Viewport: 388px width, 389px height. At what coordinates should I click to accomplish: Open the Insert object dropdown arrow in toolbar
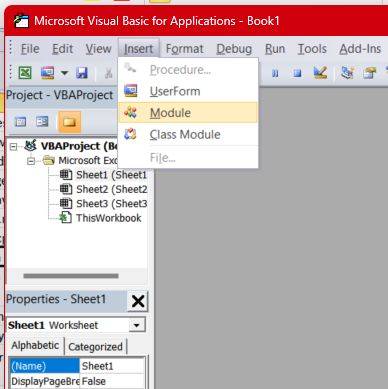65,73
